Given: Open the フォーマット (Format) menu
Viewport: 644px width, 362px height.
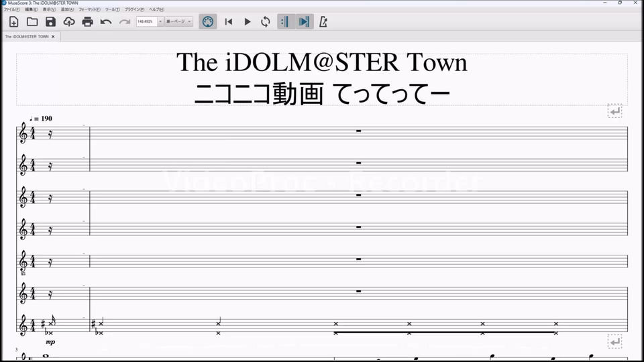Looking at the screenshot, I should point(89,9).
